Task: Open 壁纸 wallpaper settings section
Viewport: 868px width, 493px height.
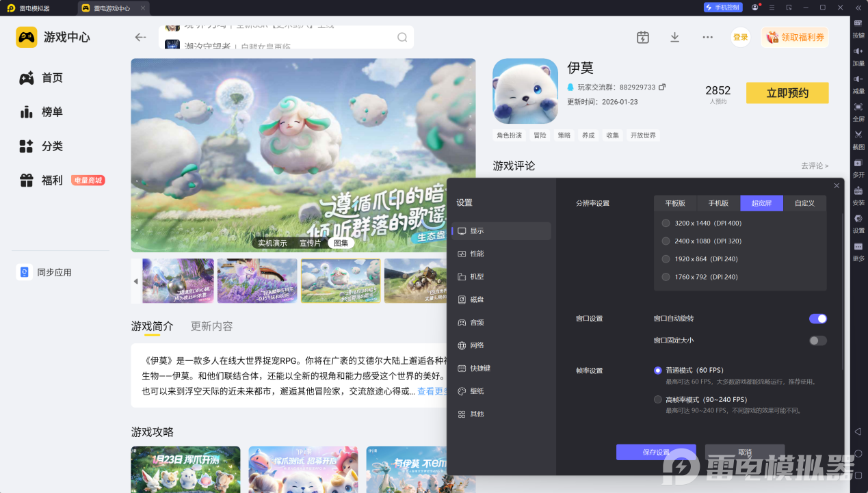Action: click(501, 391)
